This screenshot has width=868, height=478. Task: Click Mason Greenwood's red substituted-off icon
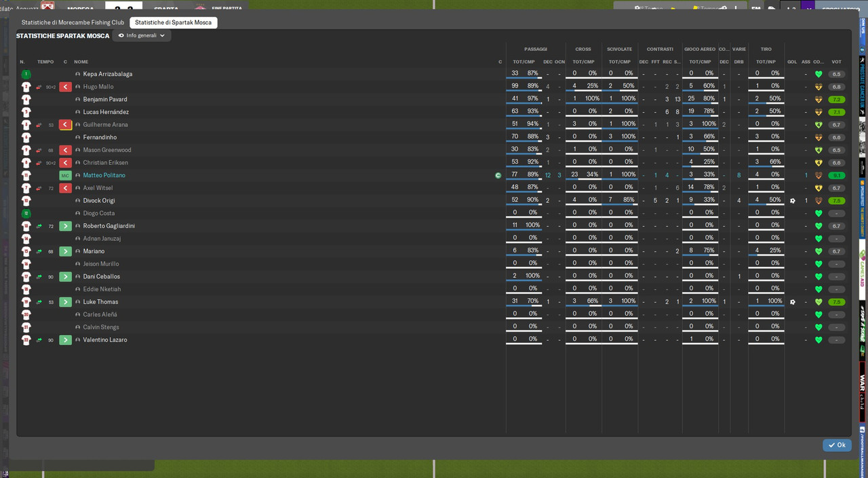(65, 150)
